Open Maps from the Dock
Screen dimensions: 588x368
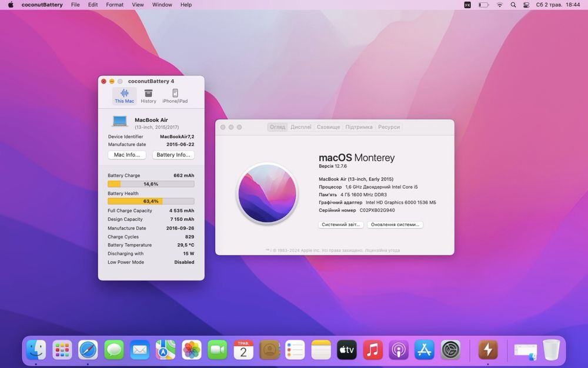point(165,350)
